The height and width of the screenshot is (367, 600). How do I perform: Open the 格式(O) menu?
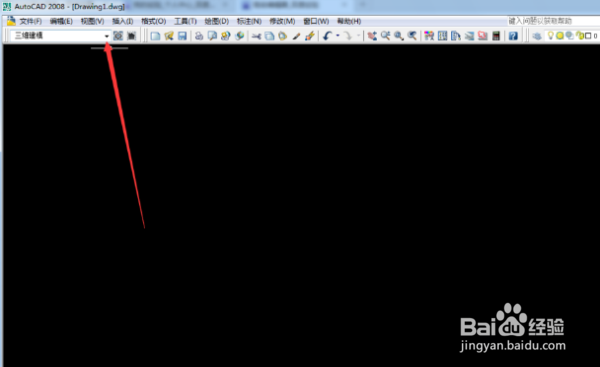tap(153, 21)
